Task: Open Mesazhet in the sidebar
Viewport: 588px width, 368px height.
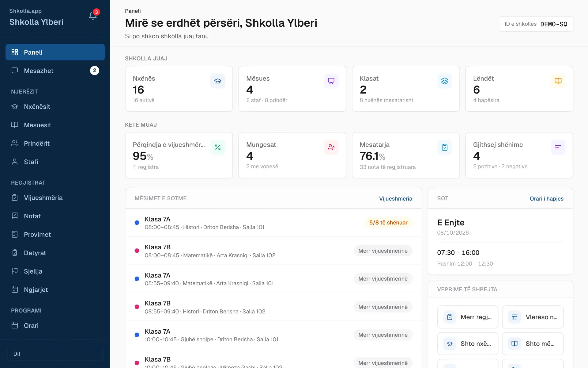Action: 55,71
